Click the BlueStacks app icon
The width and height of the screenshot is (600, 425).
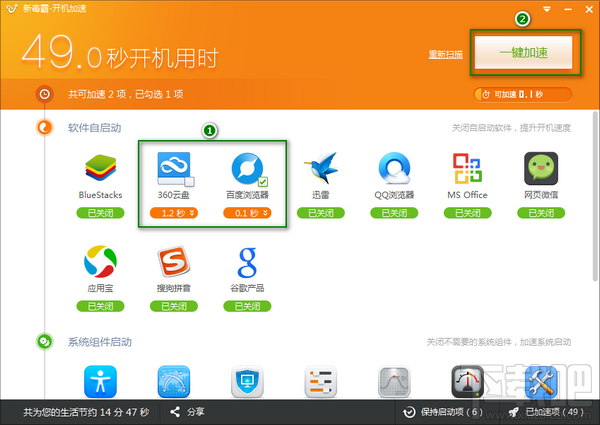coord(100,168)
